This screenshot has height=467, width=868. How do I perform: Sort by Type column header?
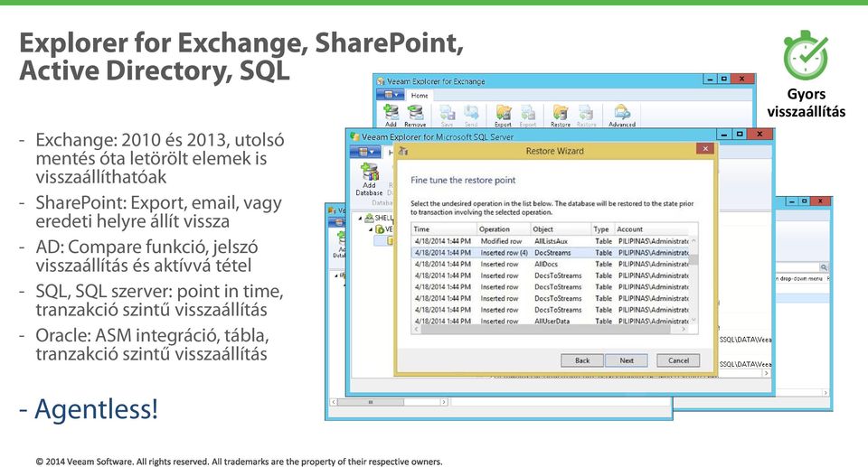[x=603, y=229]
